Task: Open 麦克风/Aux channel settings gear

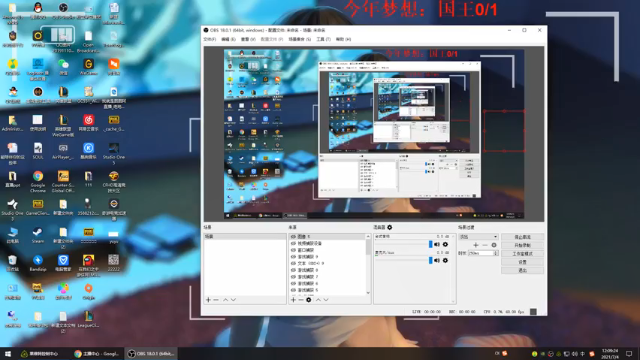Action: 445,260
